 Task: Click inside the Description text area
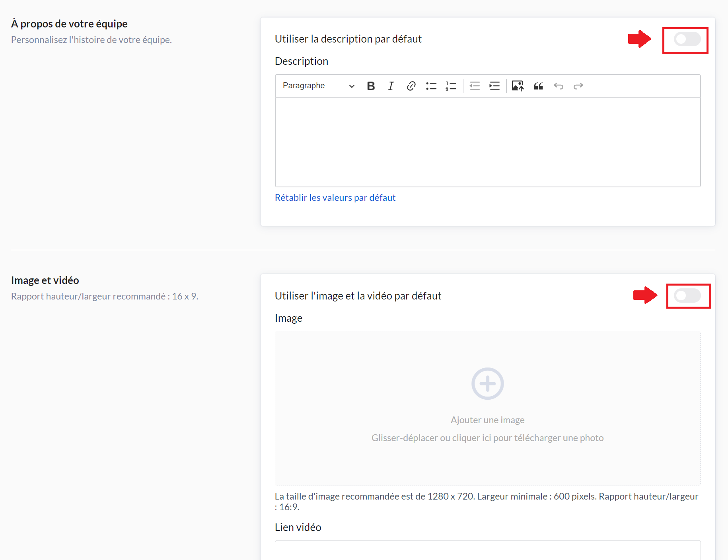coord(487,142)
